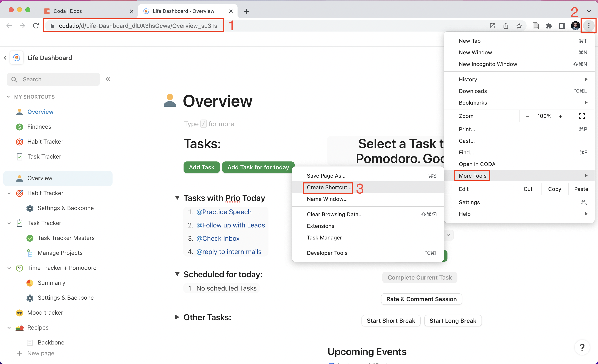Increase zoom with plus button

point(561,116)
